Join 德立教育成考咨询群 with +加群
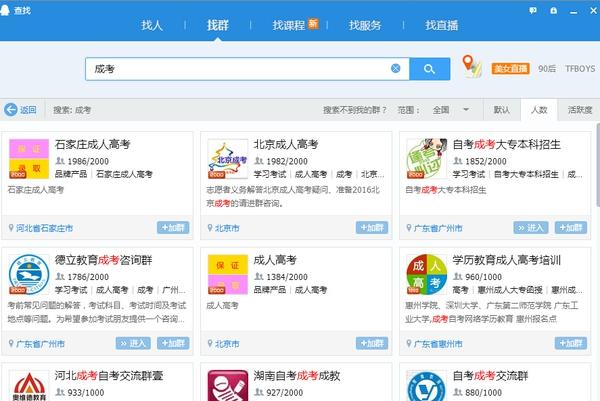600x401 pixels. coord(173,343)
